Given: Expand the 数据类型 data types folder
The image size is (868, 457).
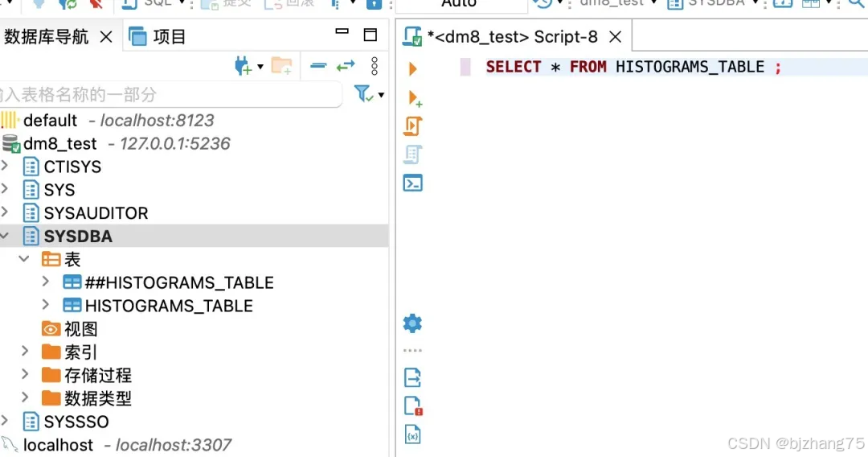Looking at the screenshot, I should click(24, 397).
